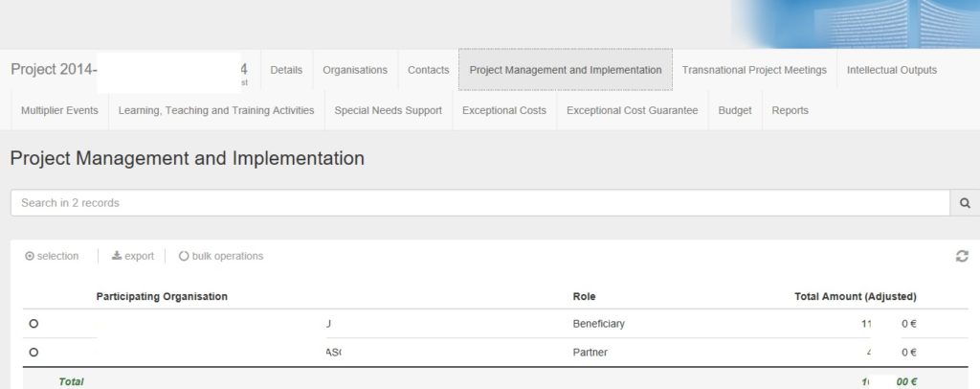Viewport: 980px width, 389px height.
Task: Toggle the selection option
Action: tap(52, 256)
